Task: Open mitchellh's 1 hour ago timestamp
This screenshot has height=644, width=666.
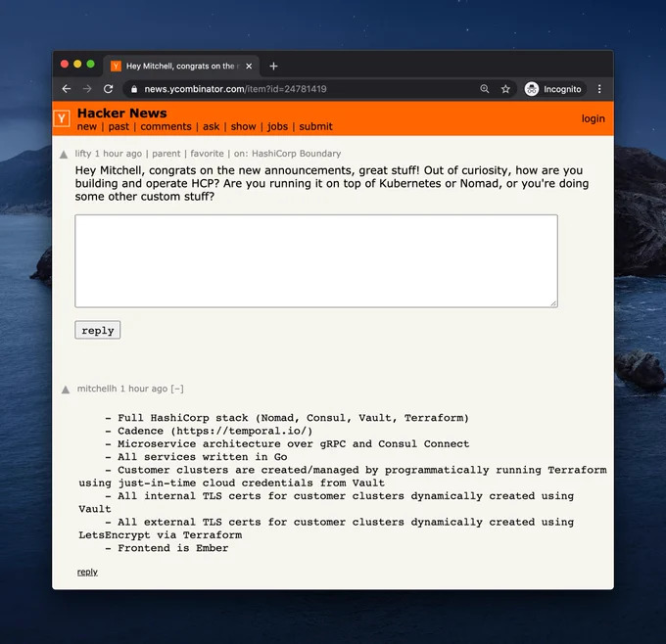Action: coord(144,389)
